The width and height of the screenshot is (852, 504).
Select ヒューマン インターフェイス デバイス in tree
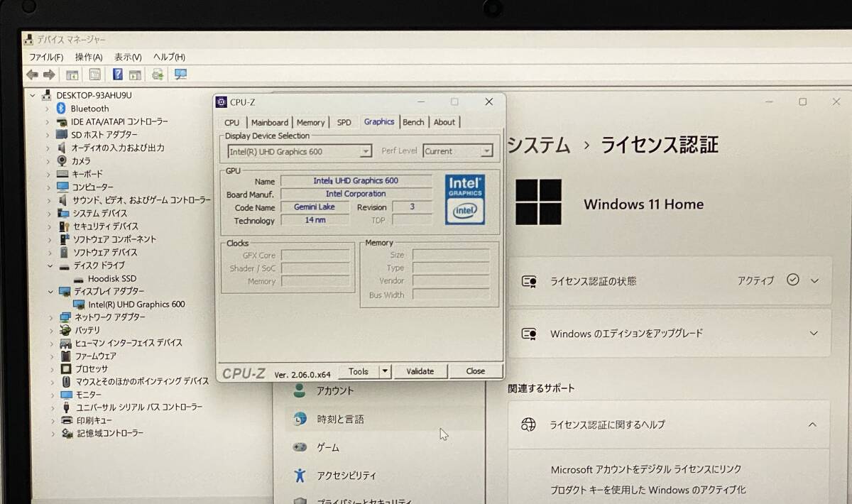129,343
